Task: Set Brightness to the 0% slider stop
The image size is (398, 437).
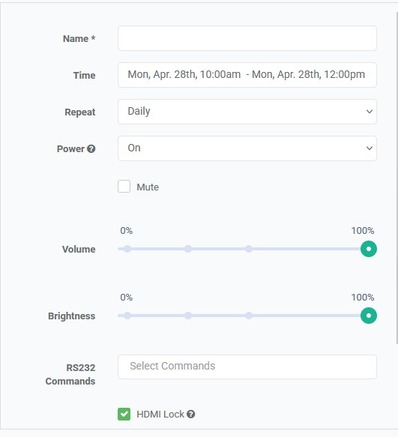Action: (127, 315)
